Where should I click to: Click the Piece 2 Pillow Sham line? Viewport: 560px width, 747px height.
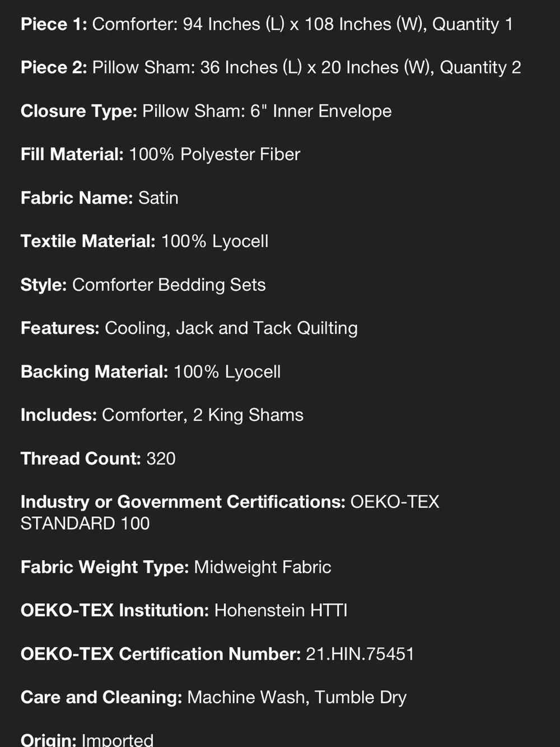pos(271,67)
